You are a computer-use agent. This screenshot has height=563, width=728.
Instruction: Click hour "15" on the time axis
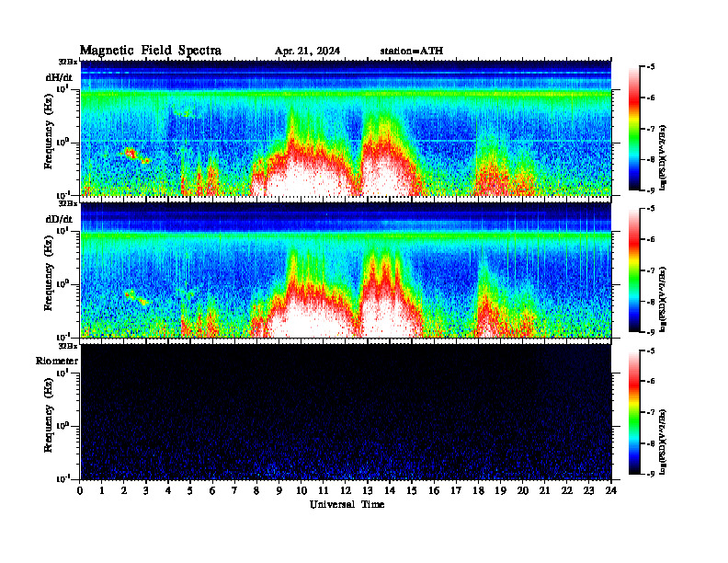pos(412,490)
